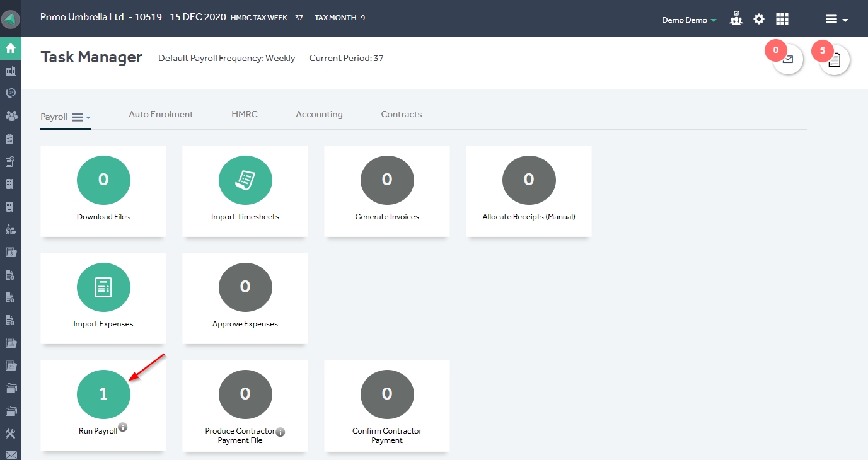This screenshot has width=868, height=460.
Task: Switch to the Auto Enrolment tab
Action: point(161,114)
